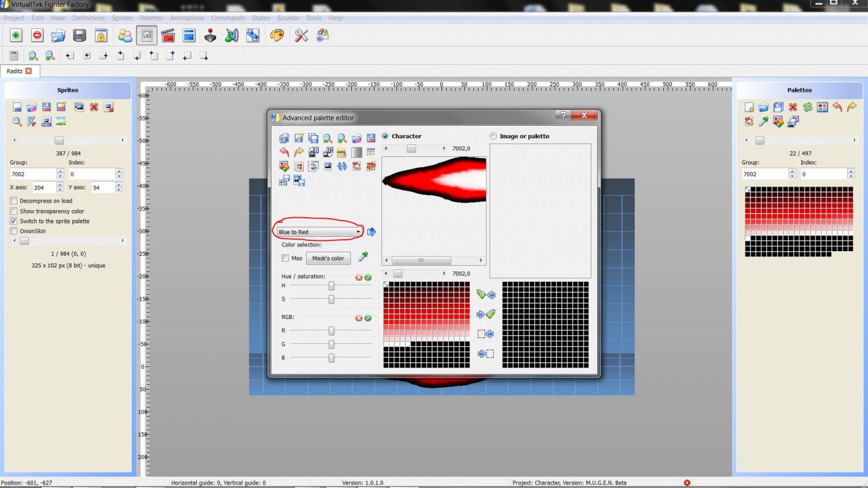Open the Definitions two-people toolbar icon

[x=125, y=36]
